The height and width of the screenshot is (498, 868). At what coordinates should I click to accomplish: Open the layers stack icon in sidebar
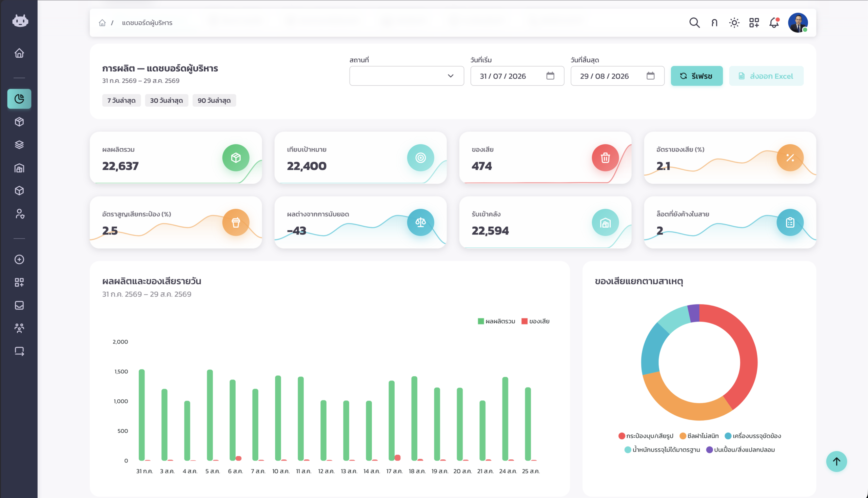pyautogui.click(x=19, y=145)
